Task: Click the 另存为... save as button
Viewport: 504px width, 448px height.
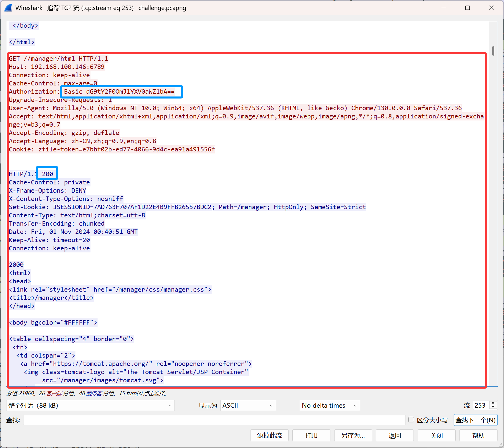Action: 353,435
